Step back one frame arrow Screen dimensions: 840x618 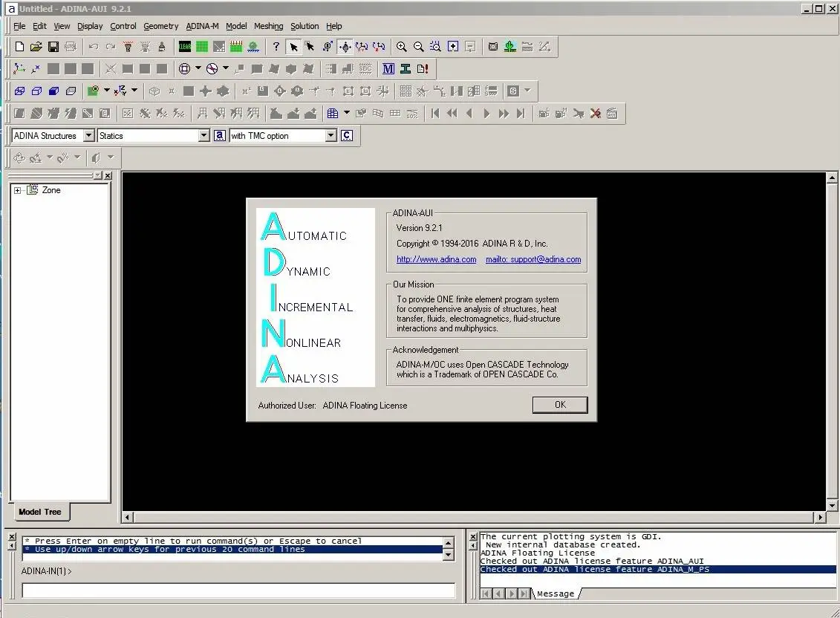click(x=469, y=113)
